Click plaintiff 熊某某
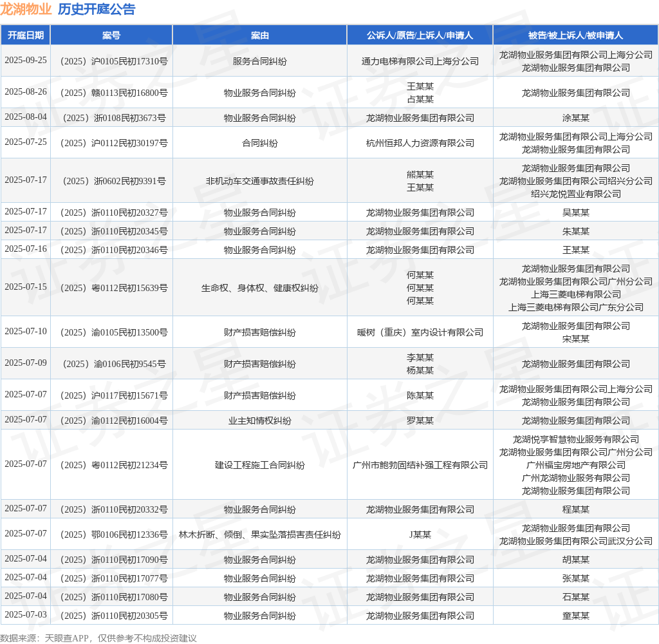 click(x=420, y=175)
